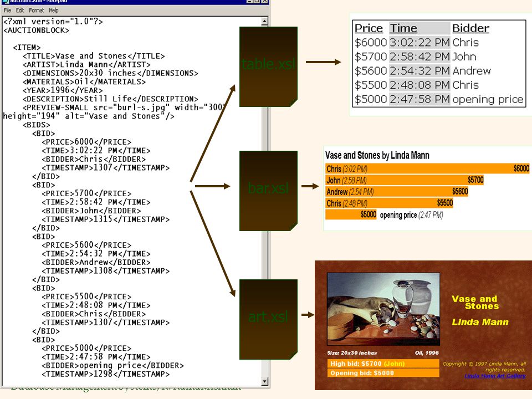
Task: Click the scroll down arrow in Notepad
Action: (x=265, y=381)
